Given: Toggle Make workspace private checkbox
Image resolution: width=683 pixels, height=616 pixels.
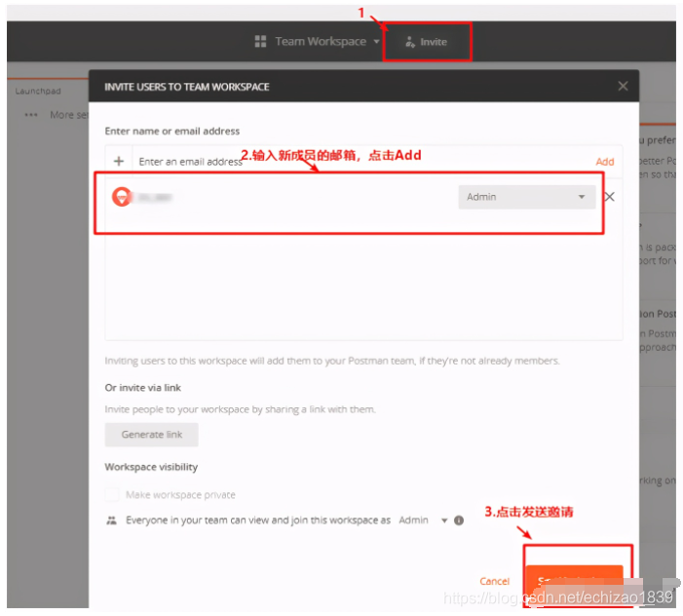Looking at the screenshot, I should click(112, 494).
